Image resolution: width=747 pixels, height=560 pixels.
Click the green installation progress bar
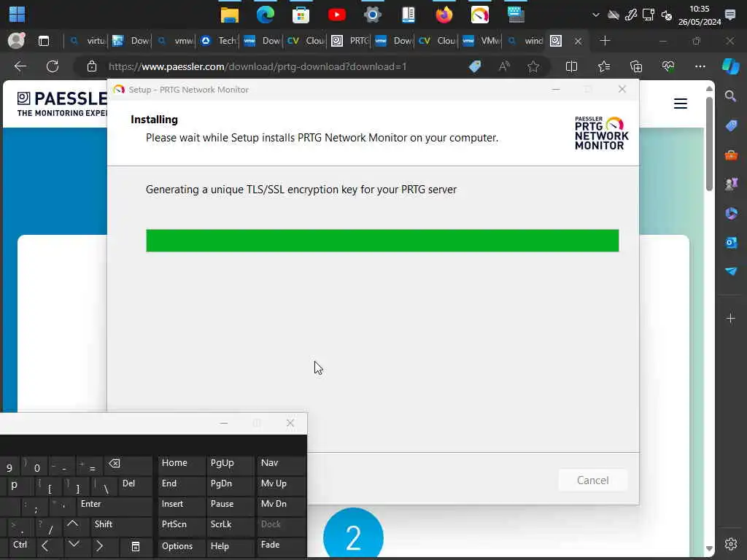click(x=382, y=241)
